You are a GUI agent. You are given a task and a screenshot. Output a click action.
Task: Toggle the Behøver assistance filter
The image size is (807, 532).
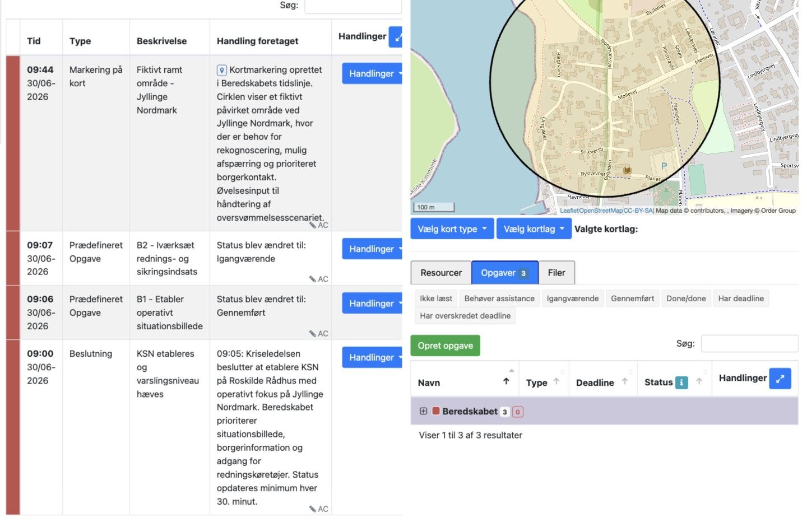point(499,298)
